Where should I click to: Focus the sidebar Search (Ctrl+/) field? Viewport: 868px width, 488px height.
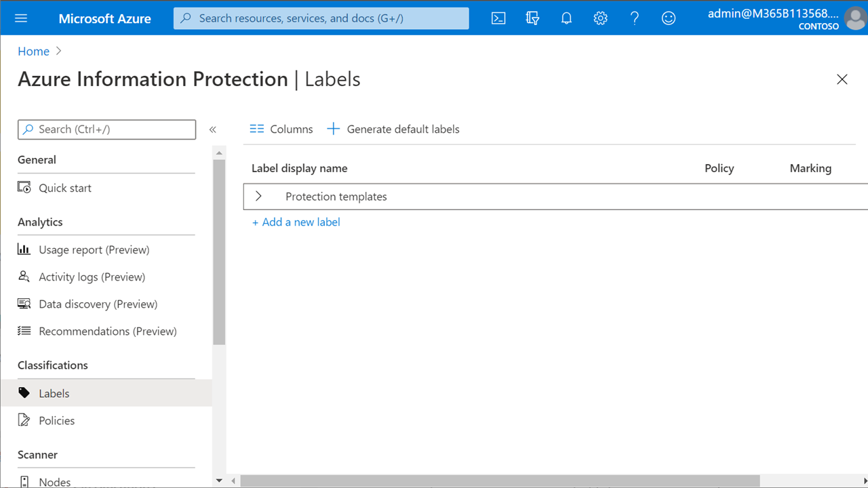pyautogui.click(x=106, y=129)
